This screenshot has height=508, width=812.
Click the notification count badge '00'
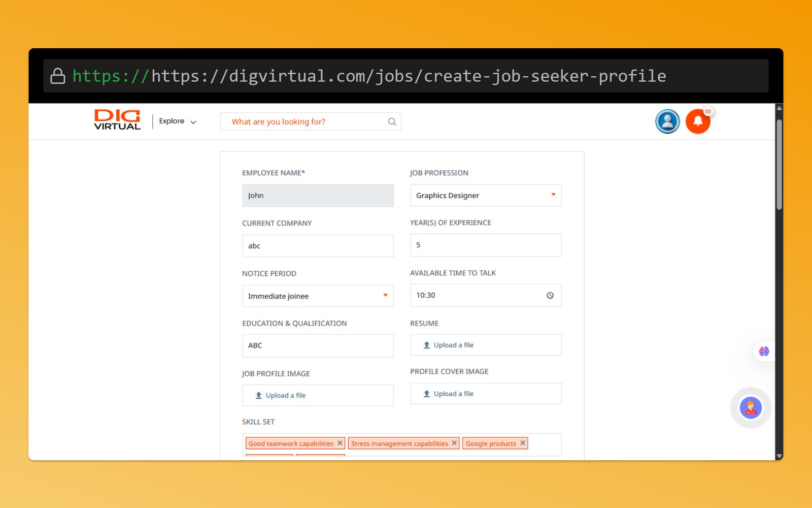[x=707, y=111]
